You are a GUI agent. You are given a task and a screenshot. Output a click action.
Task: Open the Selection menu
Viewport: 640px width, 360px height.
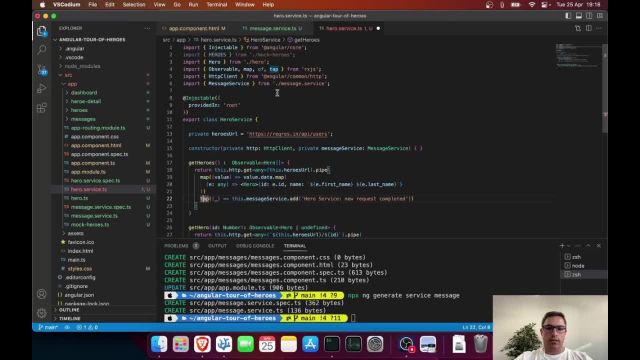134,5
